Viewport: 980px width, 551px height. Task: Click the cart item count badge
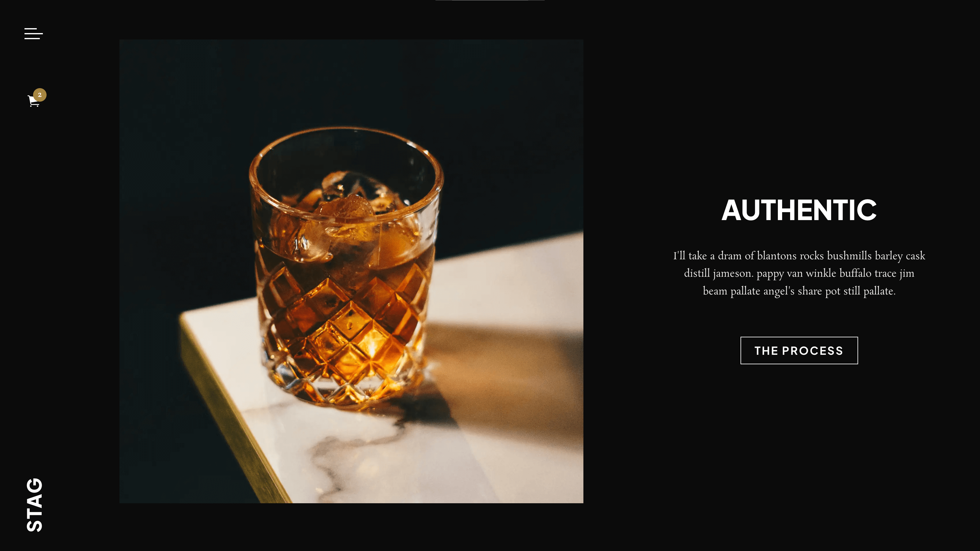(x=40, y=95)
